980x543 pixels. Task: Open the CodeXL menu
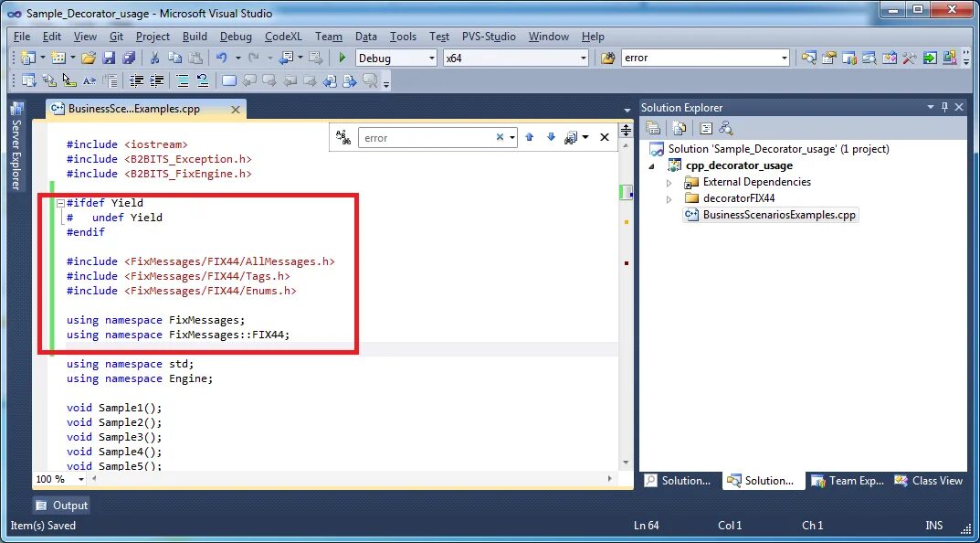284,37
